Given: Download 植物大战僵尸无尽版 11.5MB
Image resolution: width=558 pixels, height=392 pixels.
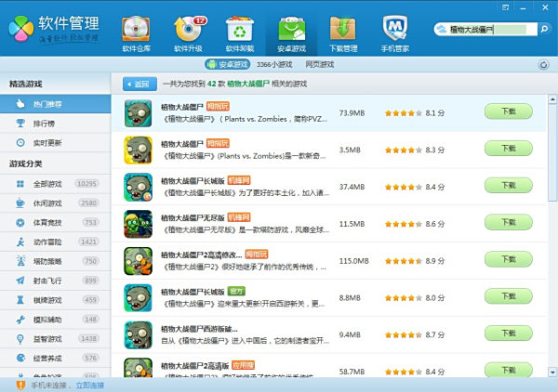Looking at the screenshot, I should click(x=509, y=223).
